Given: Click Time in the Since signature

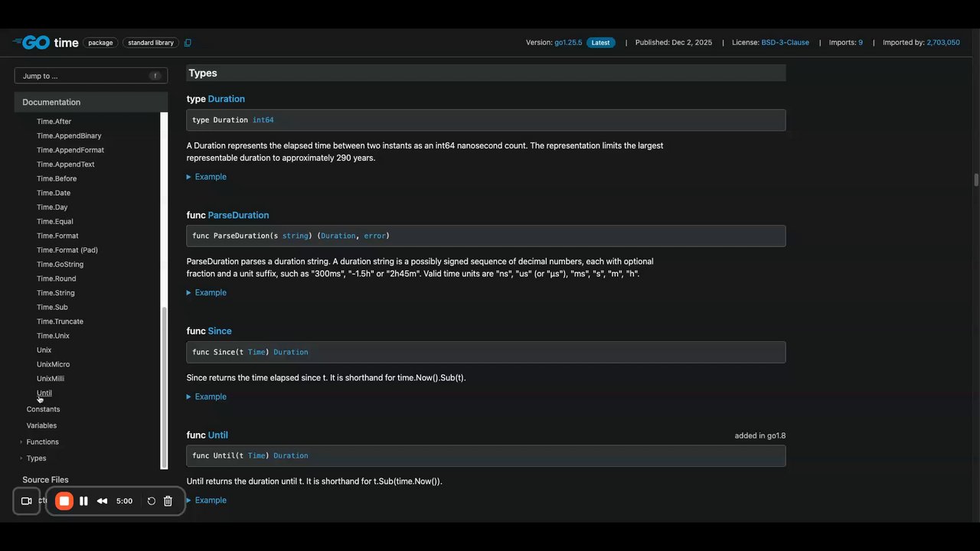Looking at the screenshot, I should point(256,352).
